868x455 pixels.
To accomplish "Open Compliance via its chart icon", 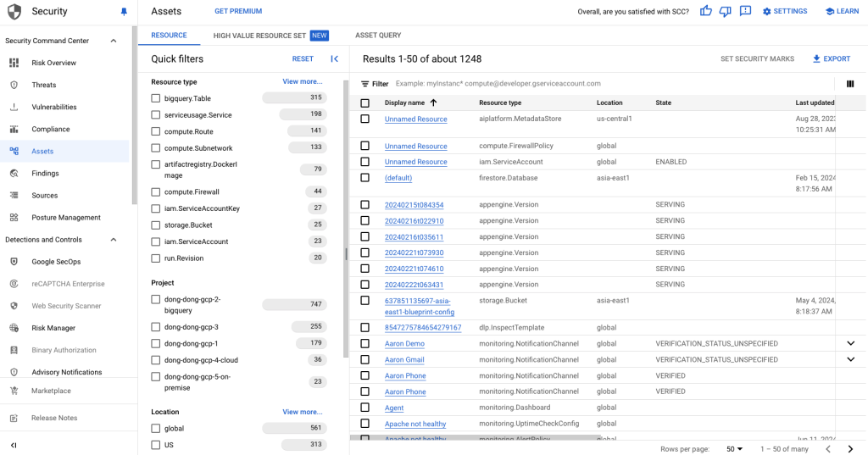I will click(14, 129).
